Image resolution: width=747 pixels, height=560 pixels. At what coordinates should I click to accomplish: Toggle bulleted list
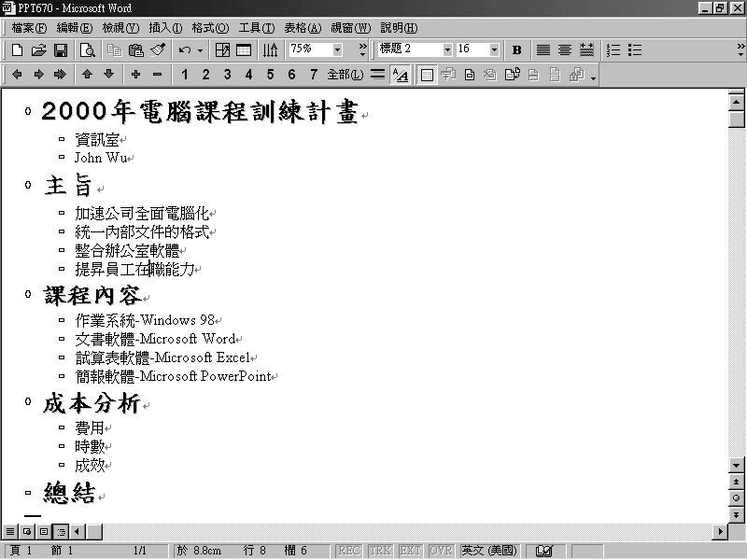[x=635, y=49]
